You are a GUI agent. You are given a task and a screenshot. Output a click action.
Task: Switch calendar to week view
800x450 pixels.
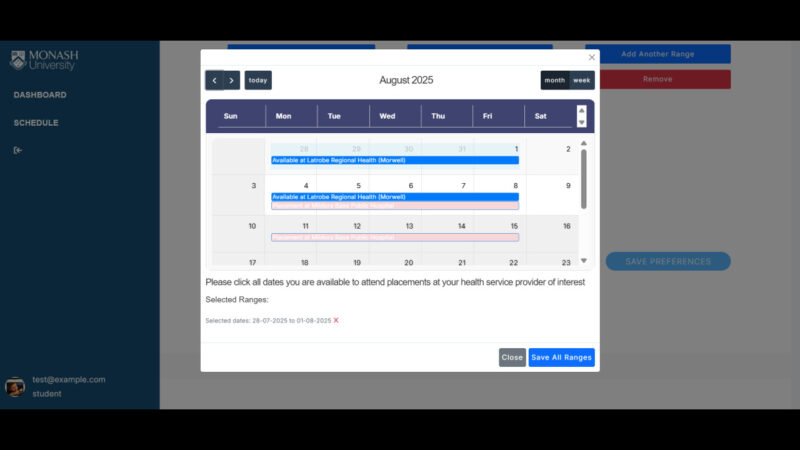(581, 80)
